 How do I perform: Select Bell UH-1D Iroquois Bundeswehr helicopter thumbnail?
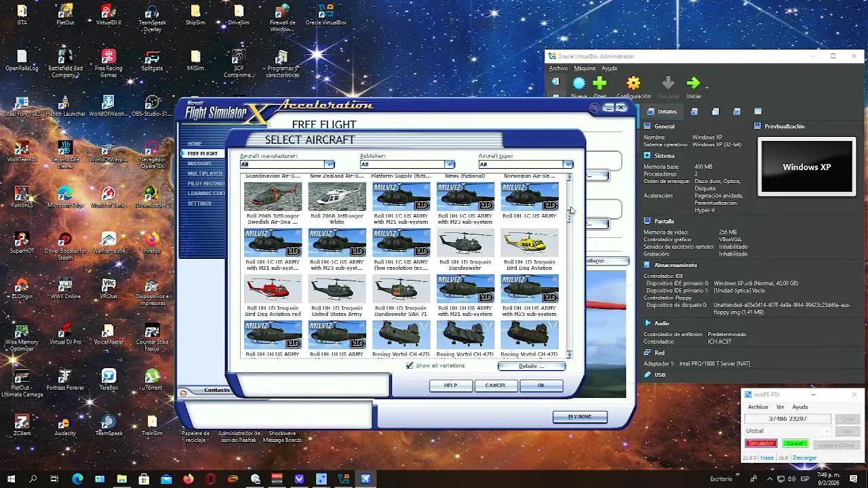coord(465,243)
